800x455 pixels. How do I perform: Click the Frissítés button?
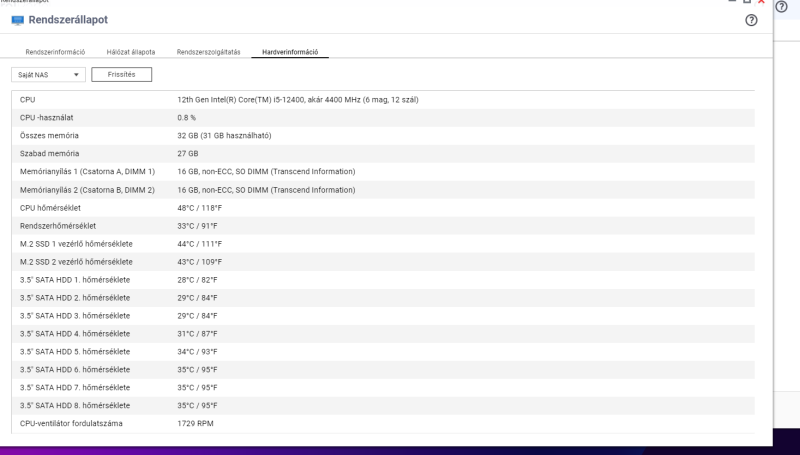coord(121,74)
